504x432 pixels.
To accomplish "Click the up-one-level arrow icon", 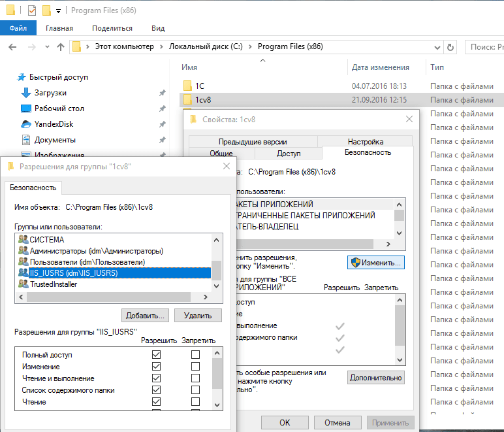I will tap(60, 47).
